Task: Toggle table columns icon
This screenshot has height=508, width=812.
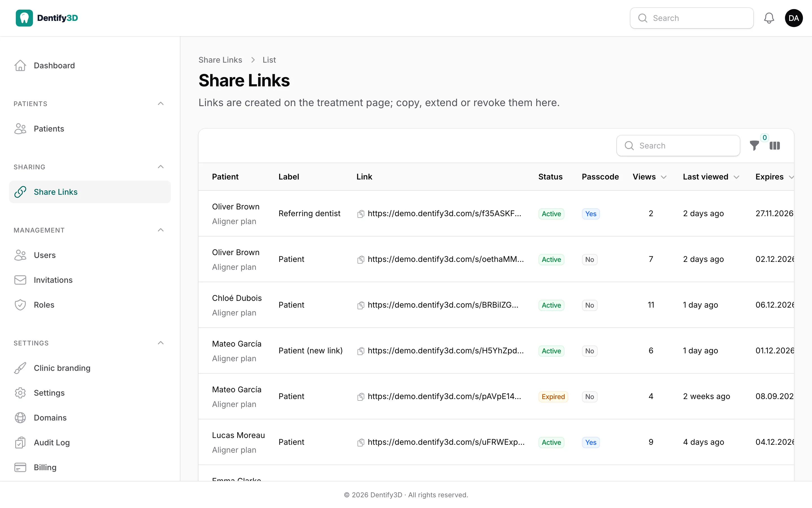Action: coord(775,145)
